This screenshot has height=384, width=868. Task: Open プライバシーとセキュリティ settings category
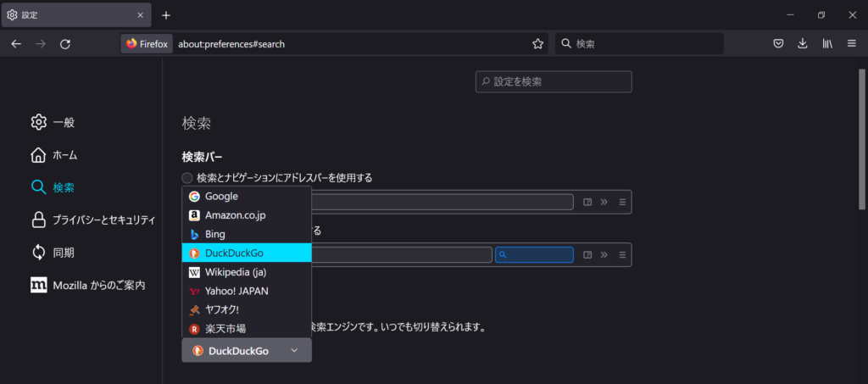coord(93,220)
